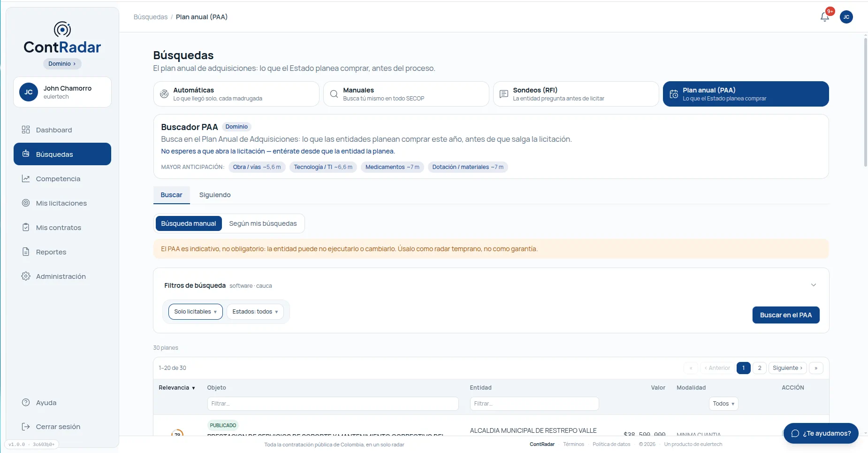Screen dimensions: 868x453
Task: Open the Política de datos footer link
Action: coord(611,444)
